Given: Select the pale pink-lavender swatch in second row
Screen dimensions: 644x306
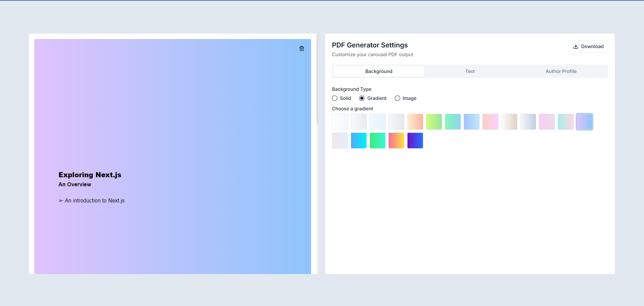Looking at the screenshot, I should pyautogui.click(x=340, y=141).
